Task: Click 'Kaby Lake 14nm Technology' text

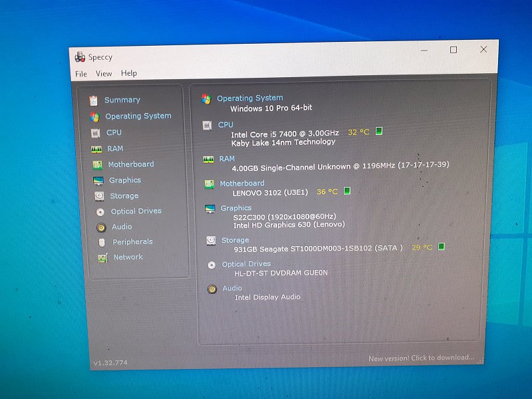Action: (x=283, y=142)
